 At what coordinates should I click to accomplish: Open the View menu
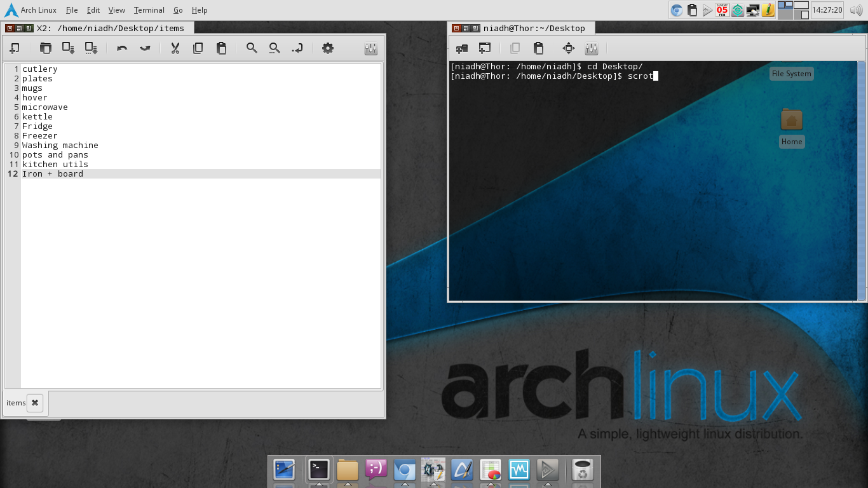point(117,10)
